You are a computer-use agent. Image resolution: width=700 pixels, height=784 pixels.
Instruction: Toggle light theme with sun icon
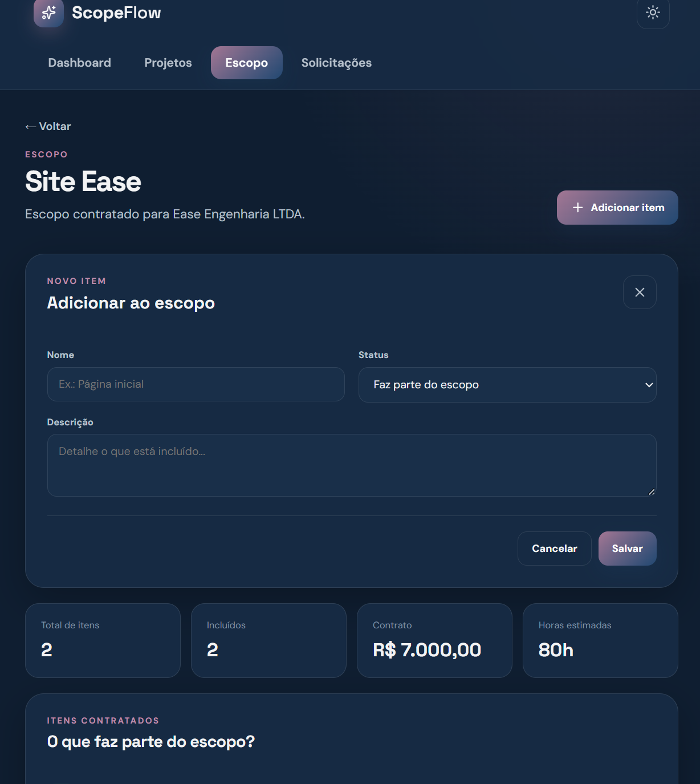[653, 12]
